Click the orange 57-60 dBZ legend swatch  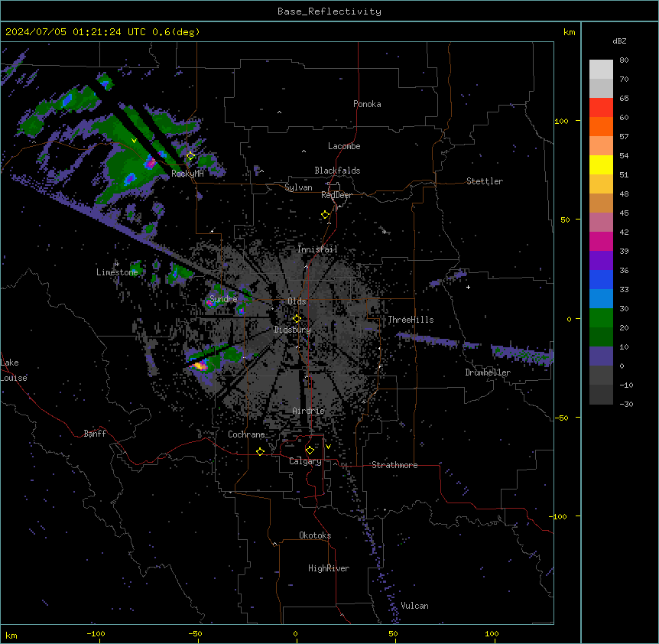[x=601, y=126]
